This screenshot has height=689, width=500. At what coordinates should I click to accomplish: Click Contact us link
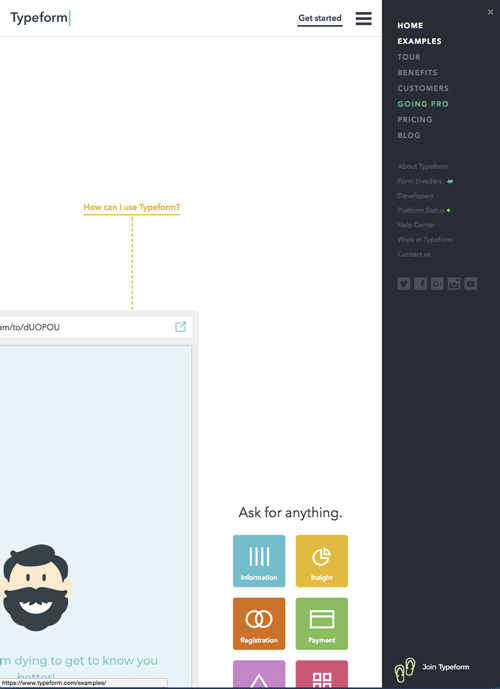414,254
